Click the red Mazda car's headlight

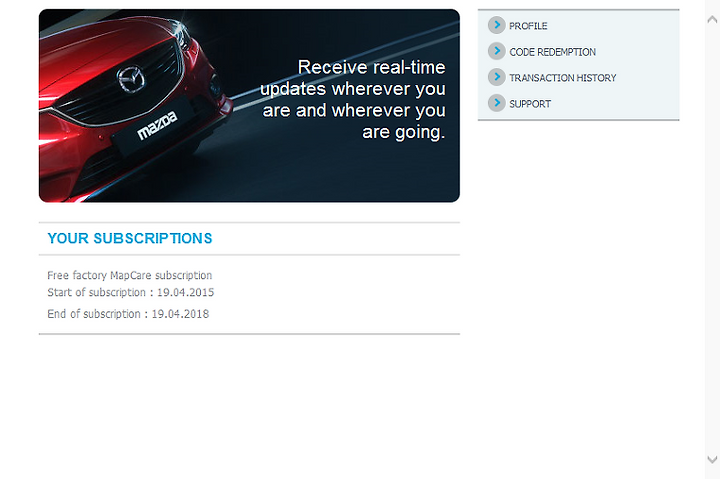click(182, 32)
